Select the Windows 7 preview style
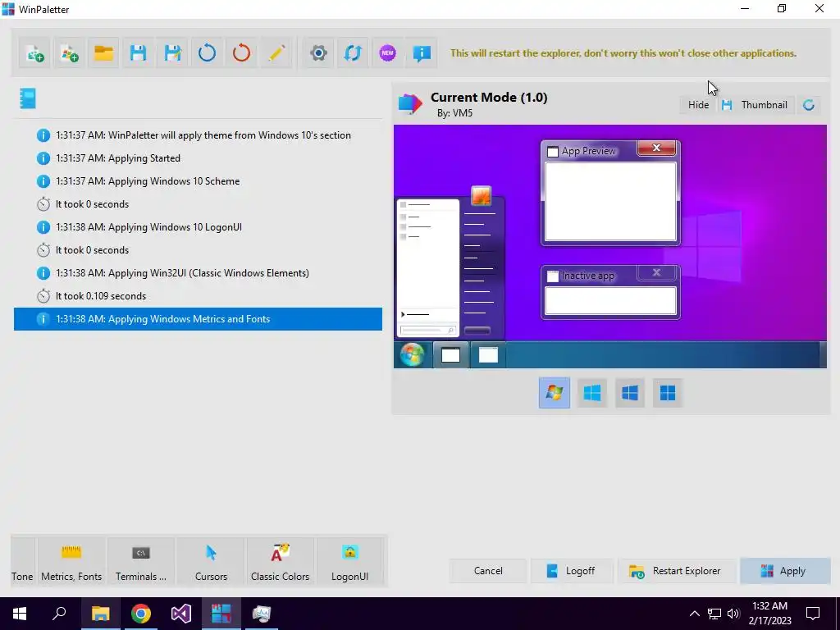This screenshot has height=630, width=840. [x=555, y=393]
